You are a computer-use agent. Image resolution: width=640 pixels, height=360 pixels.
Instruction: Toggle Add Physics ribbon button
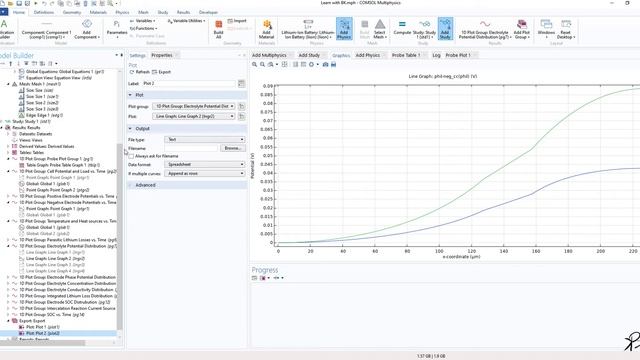point(344,28)
